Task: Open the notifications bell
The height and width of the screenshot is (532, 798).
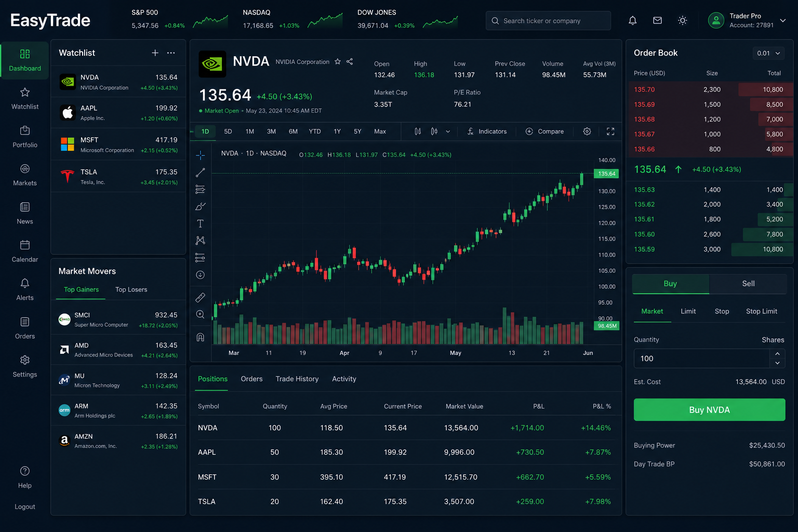Action: 632,20
